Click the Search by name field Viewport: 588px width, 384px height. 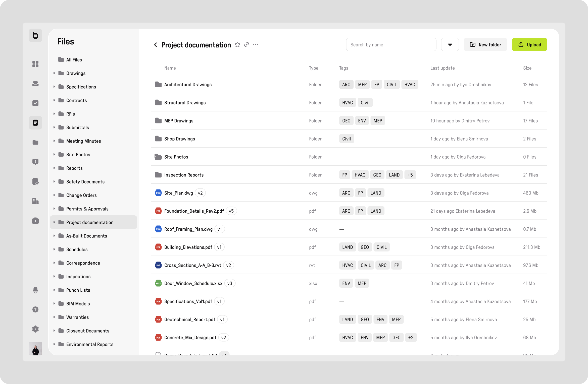(391, 45)
